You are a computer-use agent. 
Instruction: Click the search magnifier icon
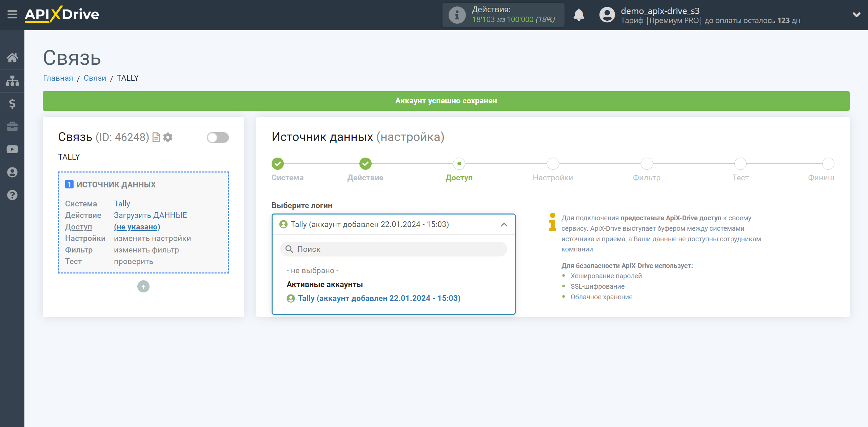tap(289, 249)
